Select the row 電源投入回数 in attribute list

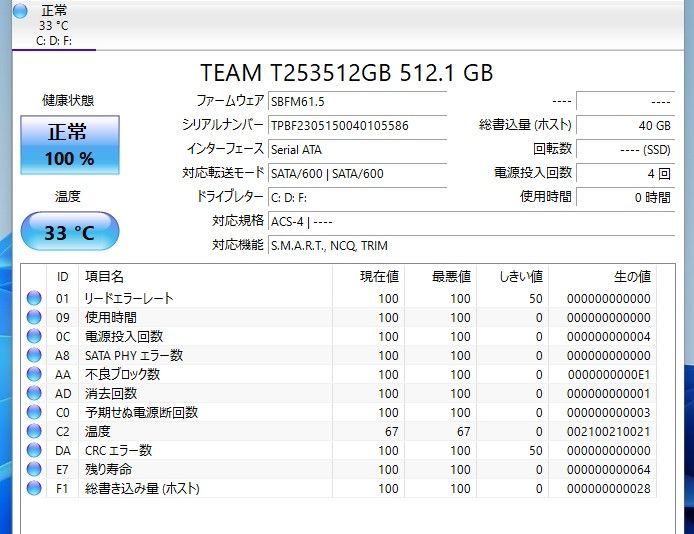coord(339,336)
